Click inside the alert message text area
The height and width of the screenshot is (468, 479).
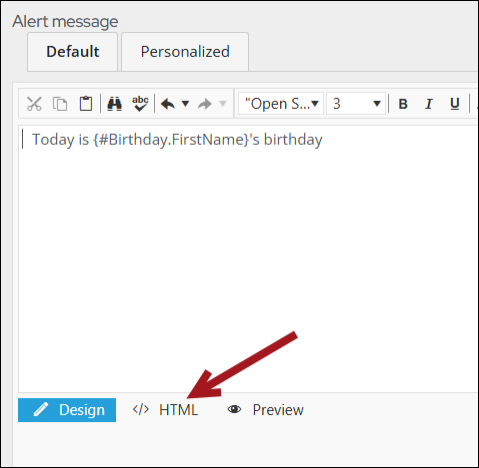(248, 259)
